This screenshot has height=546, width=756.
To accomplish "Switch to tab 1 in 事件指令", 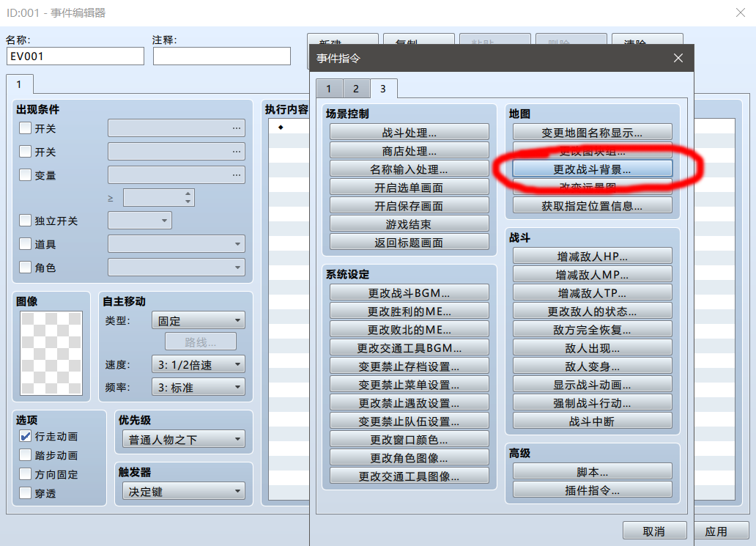I will [329, 89].
